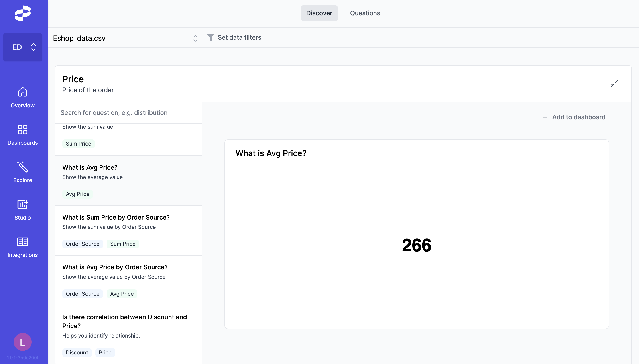Screen dimensions: 639x364
Task: Open Studio chart icon
Action: pyautogui.click(x=22, y=204)
